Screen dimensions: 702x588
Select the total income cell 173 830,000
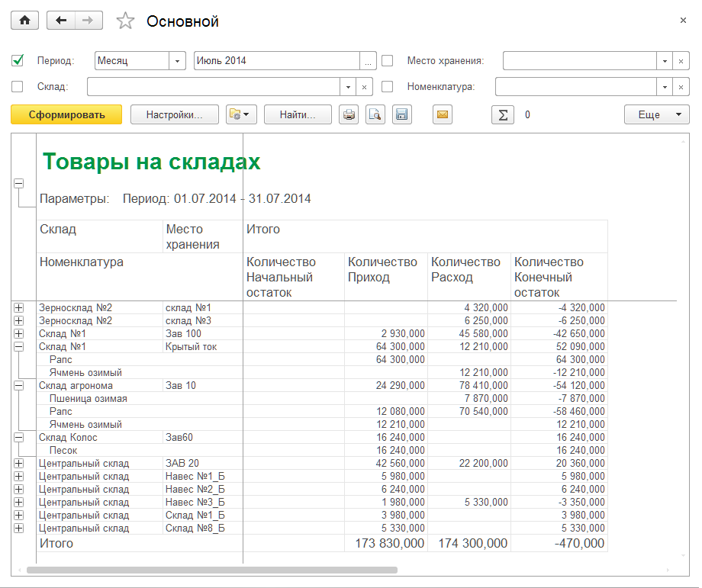(x=386, y=543)
